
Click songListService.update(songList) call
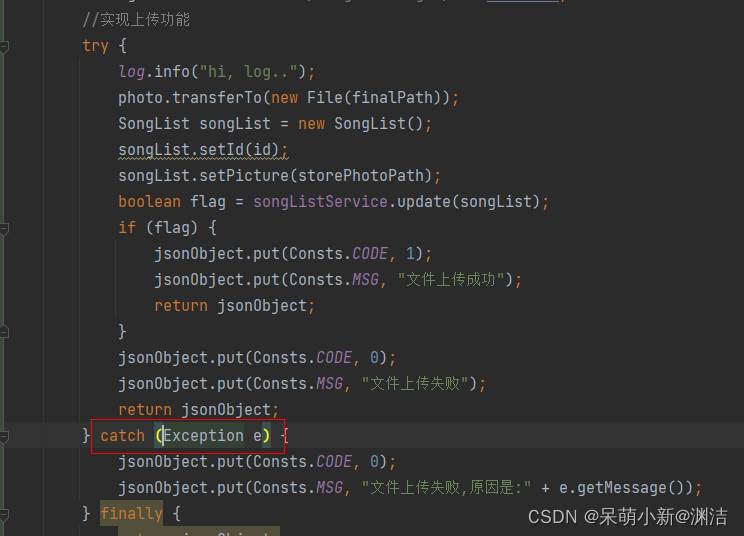pyautogui.click(x=397, y=202)
